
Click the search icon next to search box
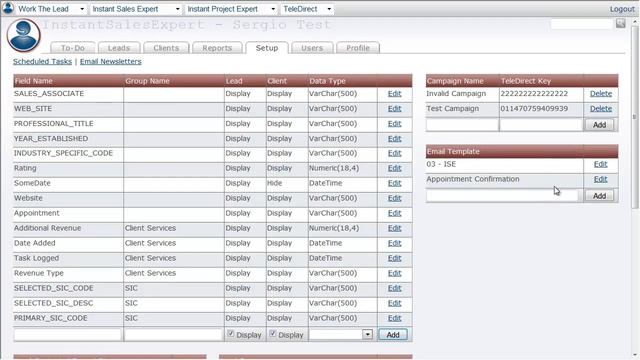click(620, 24)
